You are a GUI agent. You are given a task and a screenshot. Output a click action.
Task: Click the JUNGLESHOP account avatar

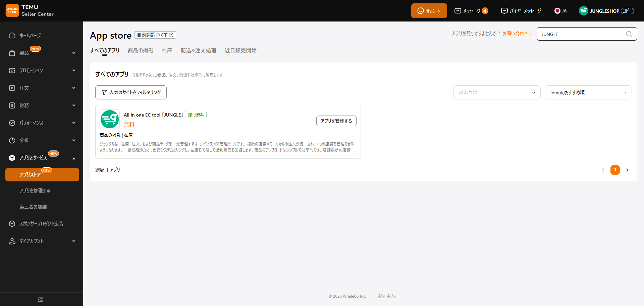click(583, 11)
